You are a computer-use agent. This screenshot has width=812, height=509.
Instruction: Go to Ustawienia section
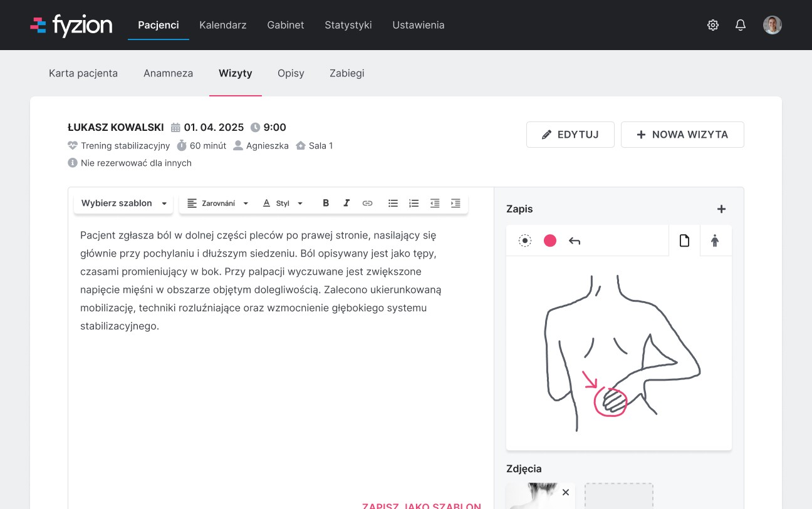click(419, 25)
